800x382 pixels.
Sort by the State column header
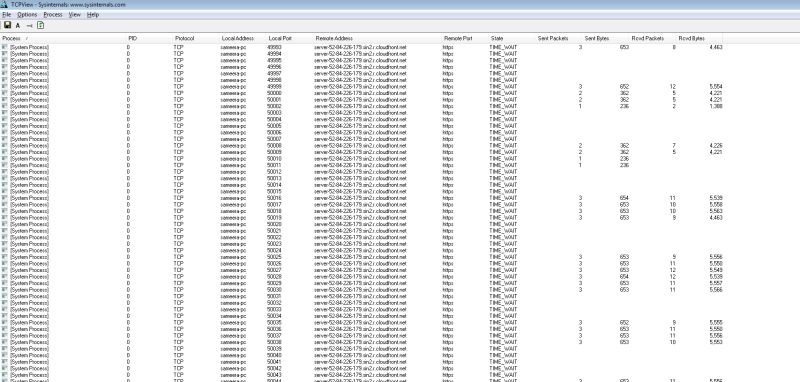(497, 38)
